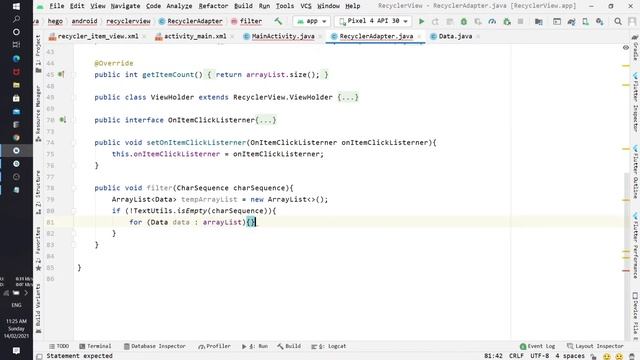This screenshot has width=640, height=360.
Task: Click the Apply Changes and Restart Activity icon
Action: tap(436, 21)
